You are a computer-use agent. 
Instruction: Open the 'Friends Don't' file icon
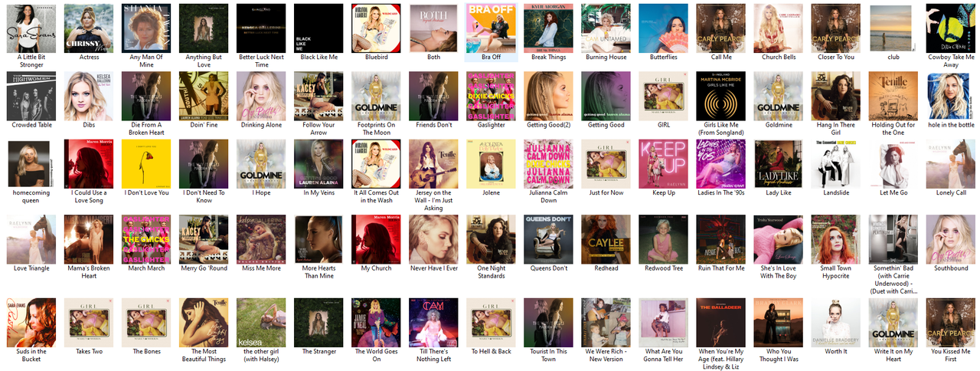pyautogui.click(x=433, y=96)
